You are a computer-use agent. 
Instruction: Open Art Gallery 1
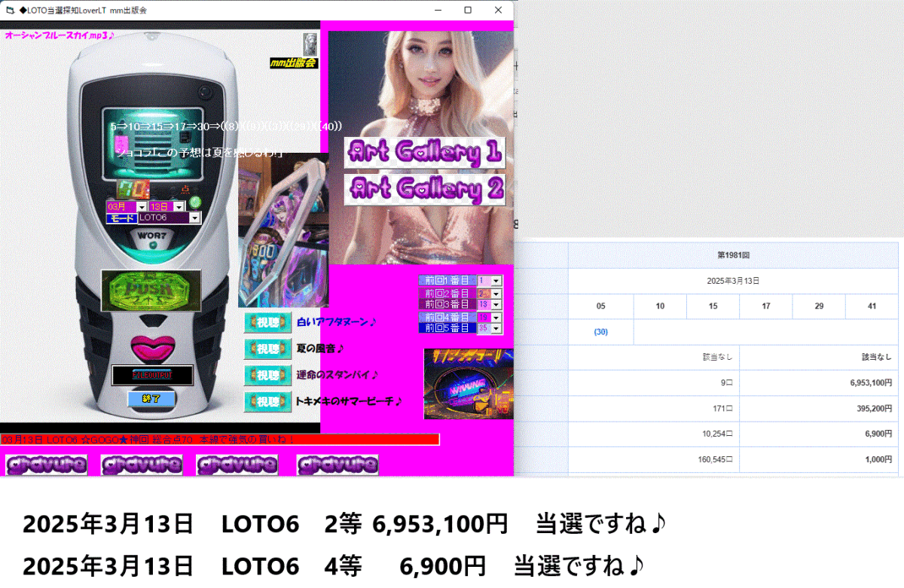click(424, 153)
